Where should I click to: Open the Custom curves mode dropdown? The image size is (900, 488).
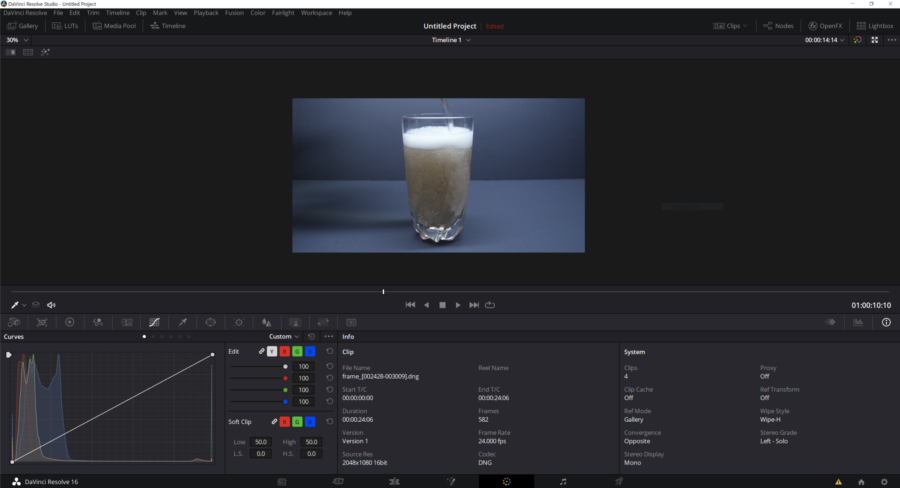284,337
